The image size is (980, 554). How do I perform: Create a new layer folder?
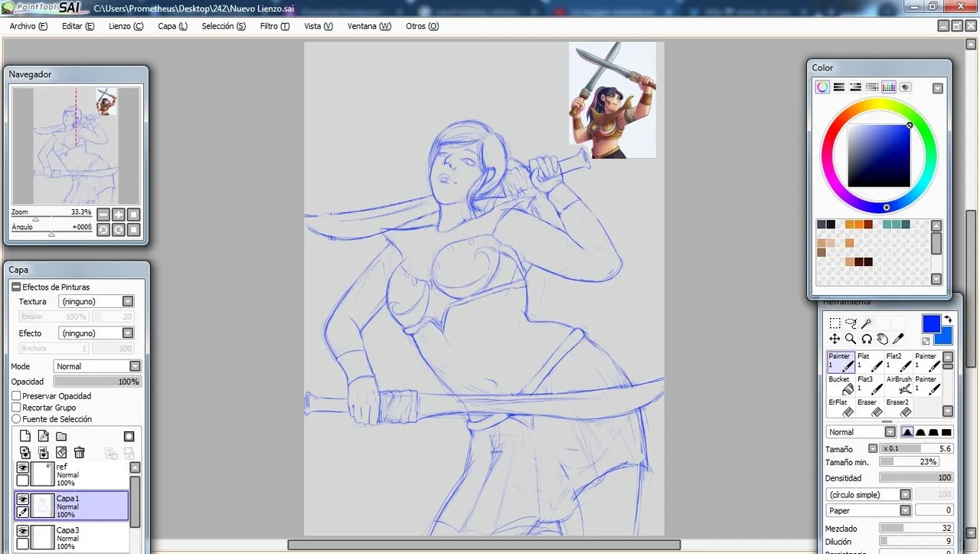61,437
